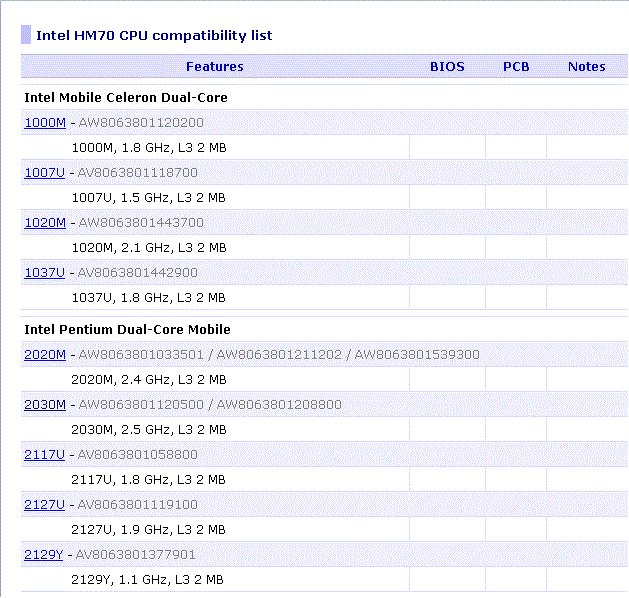Image resolution: width=629 pixels, height=598 pixels.
Task: Open the 2117U processor link
Action: [x=45, y=454]
